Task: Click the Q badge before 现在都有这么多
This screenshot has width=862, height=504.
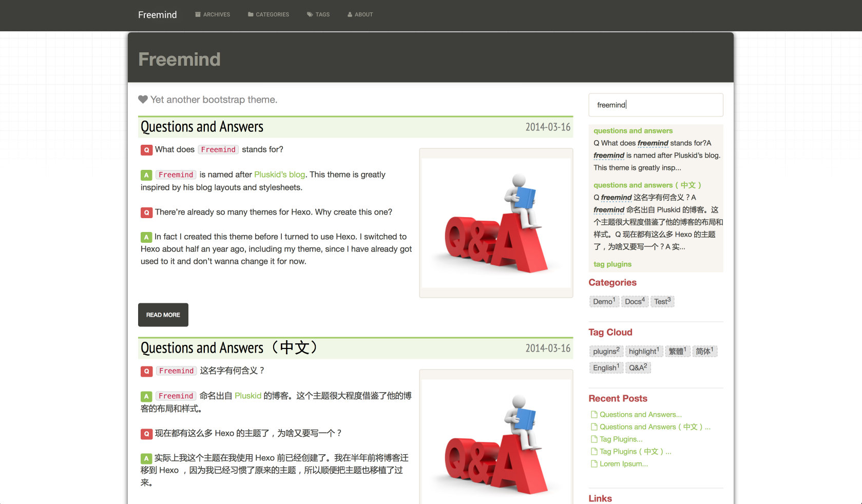Action: (x=146, y=434)
